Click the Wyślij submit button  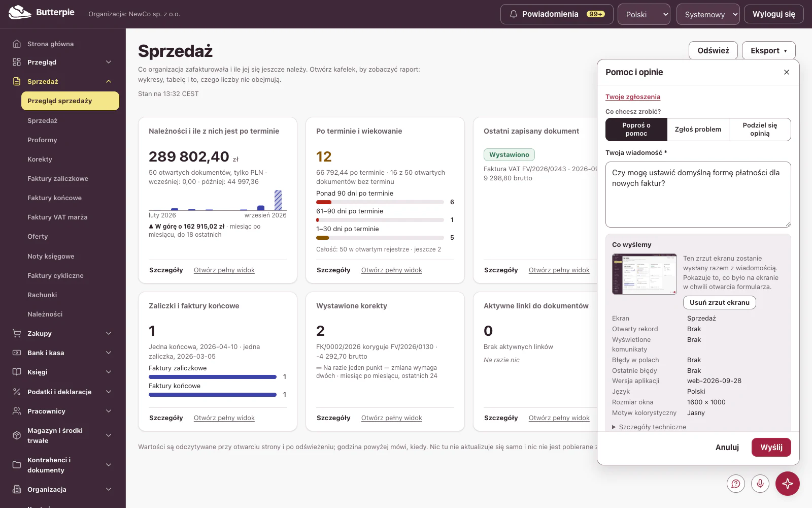771,447
